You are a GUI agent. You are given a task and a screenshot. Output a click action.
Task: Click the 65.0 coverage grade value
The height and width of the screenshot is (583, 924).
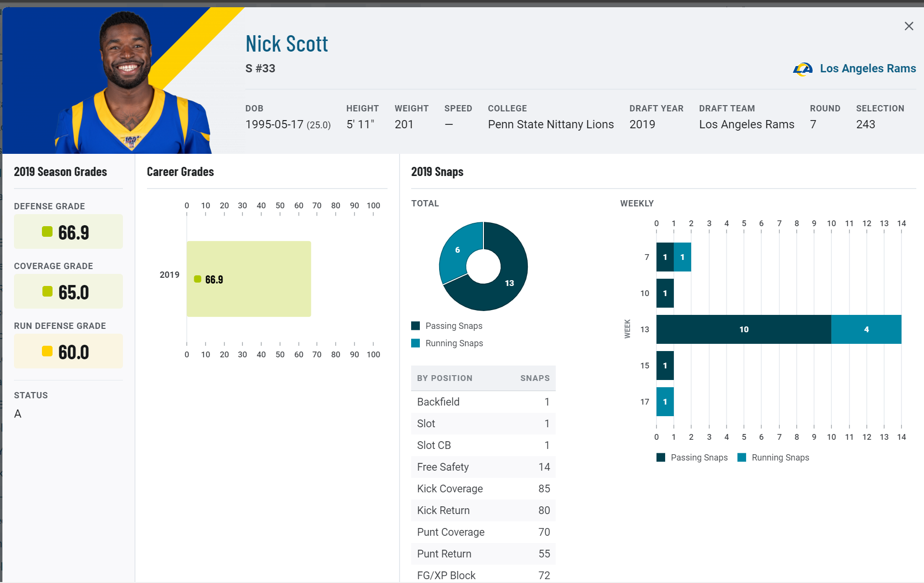pos(74,292)
